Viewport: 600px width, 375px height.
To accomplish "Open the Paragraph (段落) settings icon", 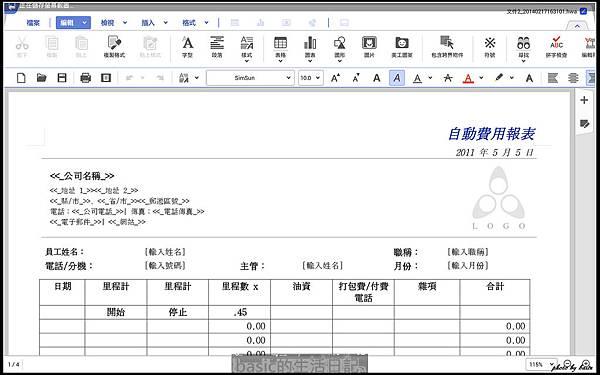I will pos(217,43).
